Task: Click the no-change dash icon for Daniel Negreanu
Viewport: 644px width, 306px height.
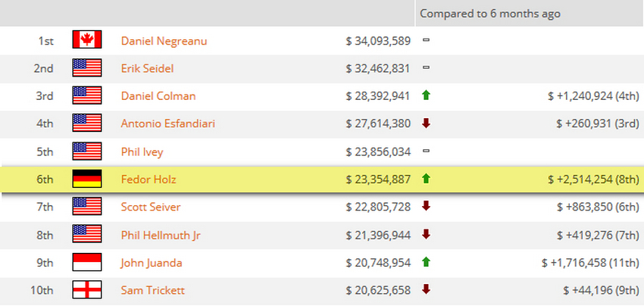Action: click(426, 40)
